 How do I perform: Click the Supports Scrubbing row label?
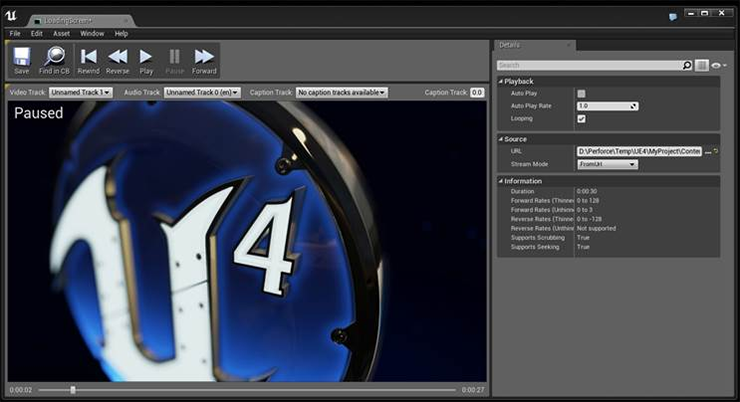coord(538,238)
